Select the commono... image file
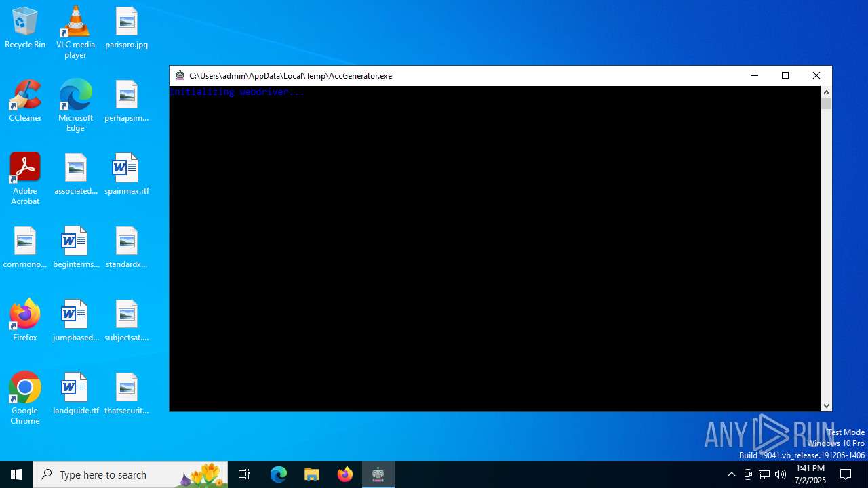Viewport: 868px width, 488px height. pos(25,247)
